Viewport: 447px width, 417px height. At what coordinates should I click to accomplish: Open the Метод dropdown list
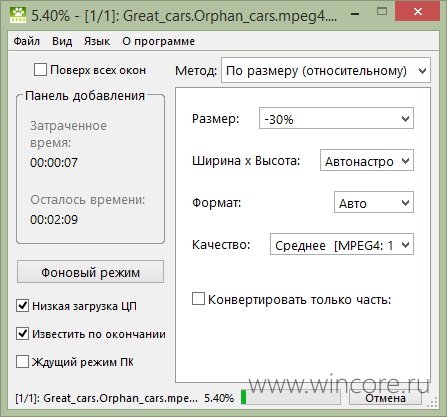[326, 71]
